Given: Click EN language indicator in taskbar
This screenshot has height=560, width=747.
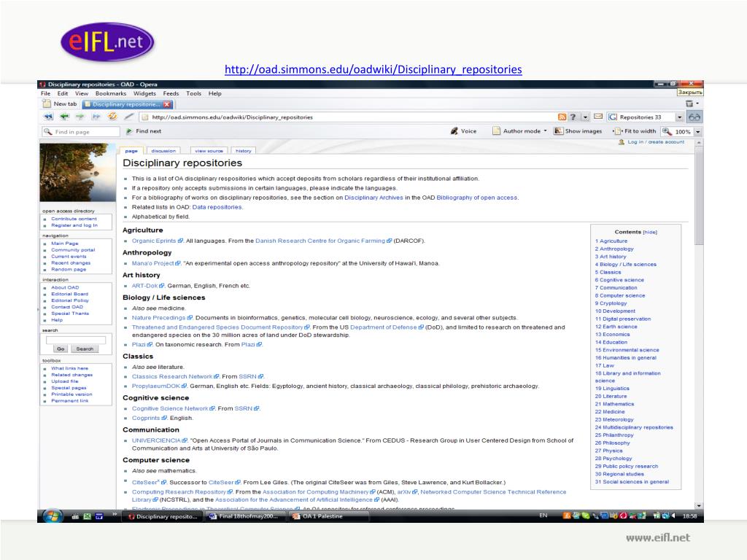Looking at the screenshot, I should 543,516.
